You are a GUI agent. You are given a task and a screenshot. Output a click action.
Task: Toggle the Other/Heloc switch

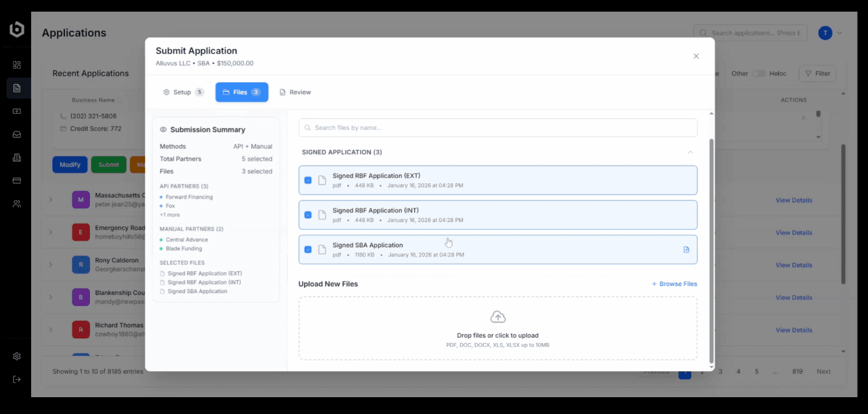[x=758, y=73]
